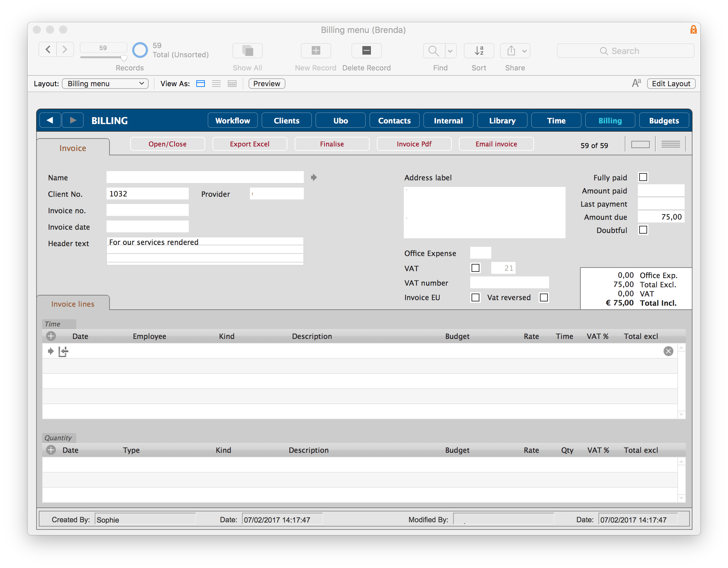
Task: Click the orange lock icon in title bar
Action: 693,30
